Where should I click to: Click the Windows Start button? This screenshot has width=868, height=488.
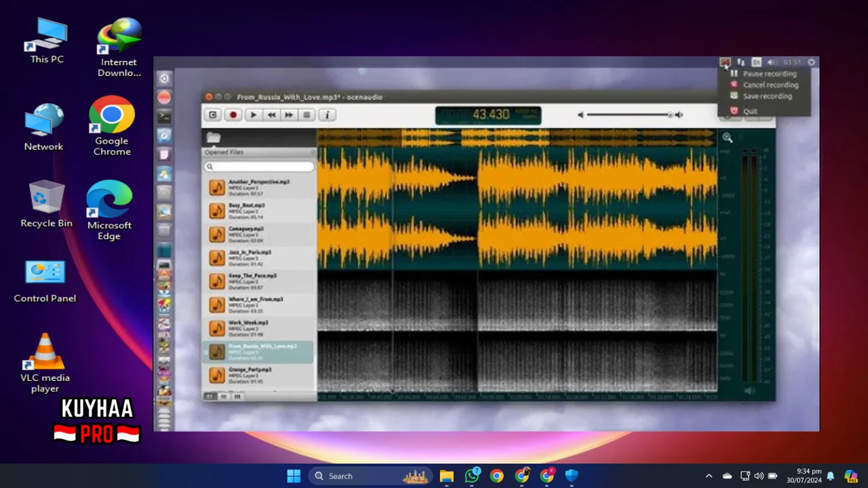[294, 476]
